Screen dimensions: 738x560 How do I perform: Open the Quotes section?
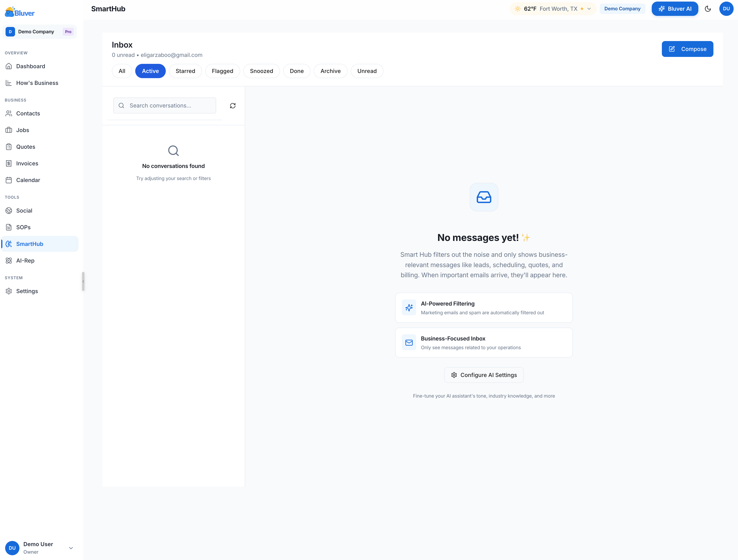click(40, 147)
